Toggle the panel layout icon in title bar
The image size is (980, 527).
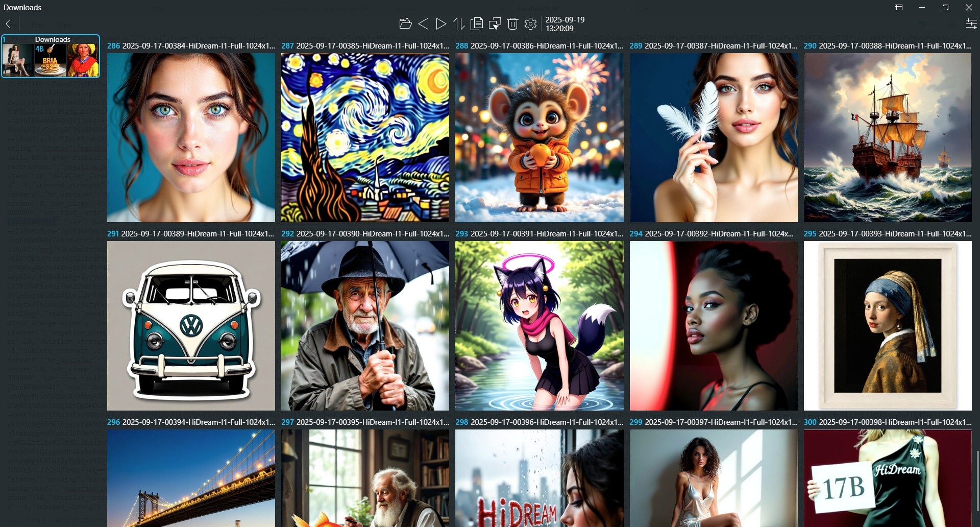[x=898, y=7]
